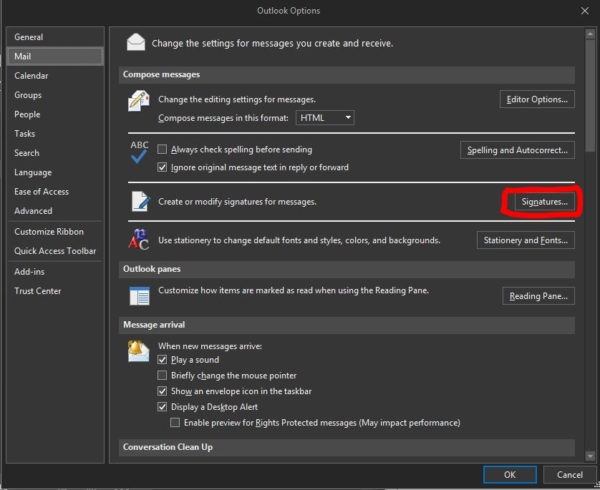Click the Reading Pane button
600x490 pixels.
(538, 296)
